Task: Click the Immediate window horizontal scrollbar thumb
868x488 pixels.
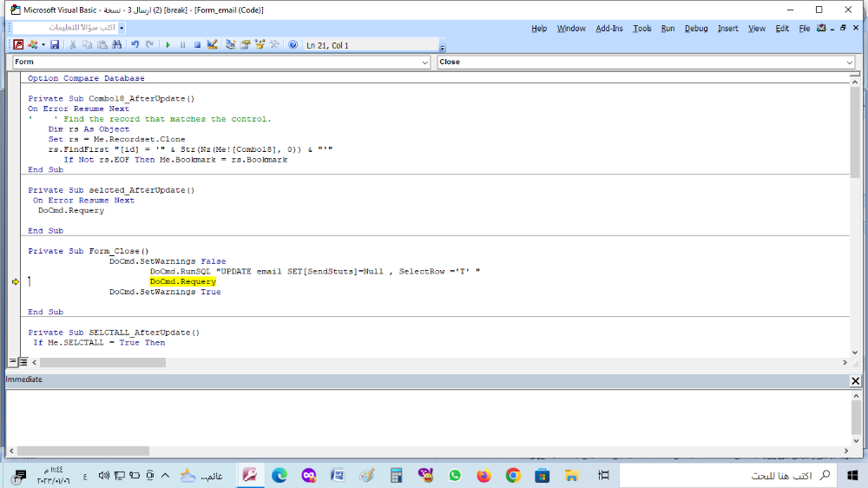Action: tap(83, 451)
